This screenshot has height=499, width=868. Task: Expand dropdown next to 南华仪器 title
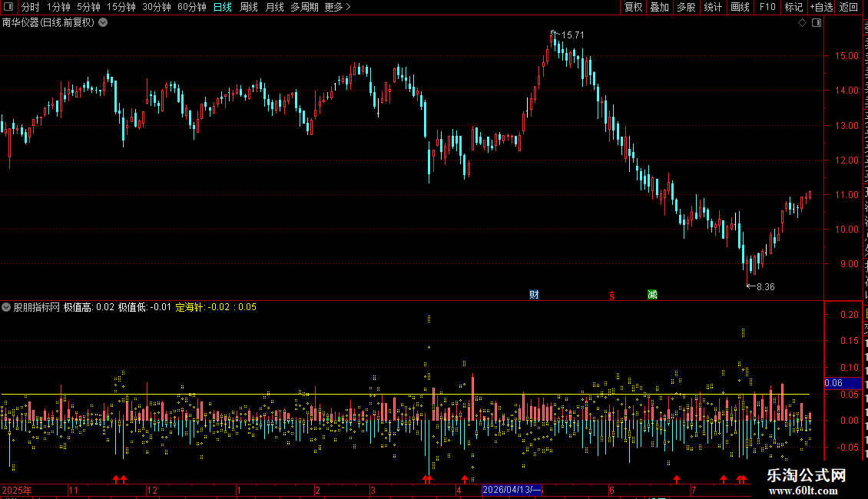[x=103, y=23]
